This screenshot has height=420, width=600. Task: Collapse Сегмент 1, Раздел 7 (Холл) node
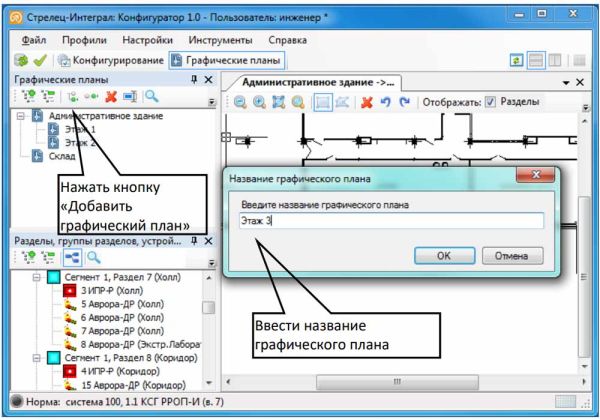[37, 275]
